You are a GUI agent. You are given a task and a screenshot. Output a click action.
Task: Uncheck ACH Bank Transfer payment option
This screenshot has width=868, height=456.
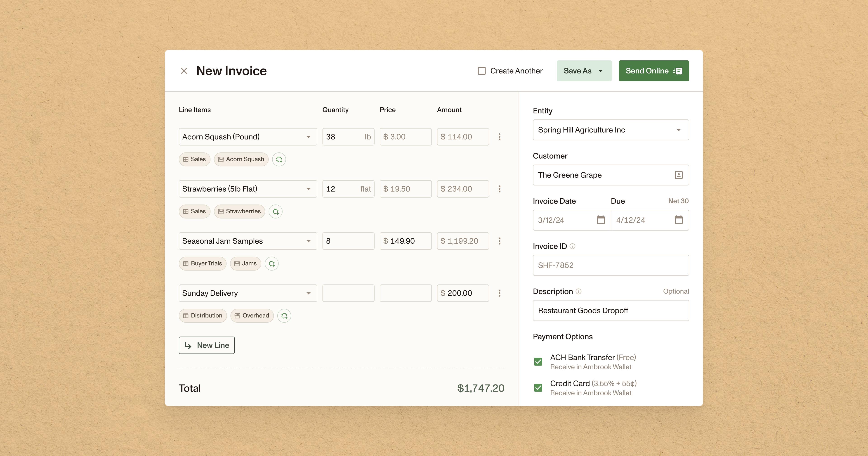point(538,362)
